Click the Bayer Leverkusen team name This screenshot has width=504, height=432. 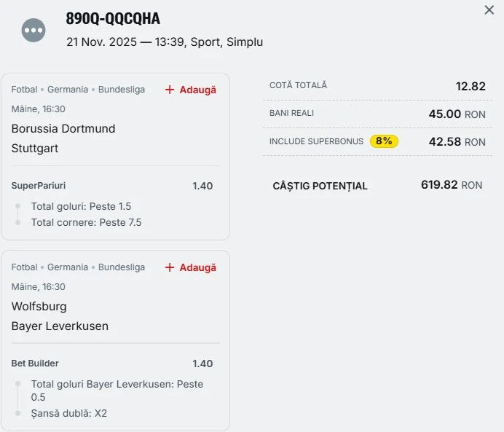pos(60,326)
